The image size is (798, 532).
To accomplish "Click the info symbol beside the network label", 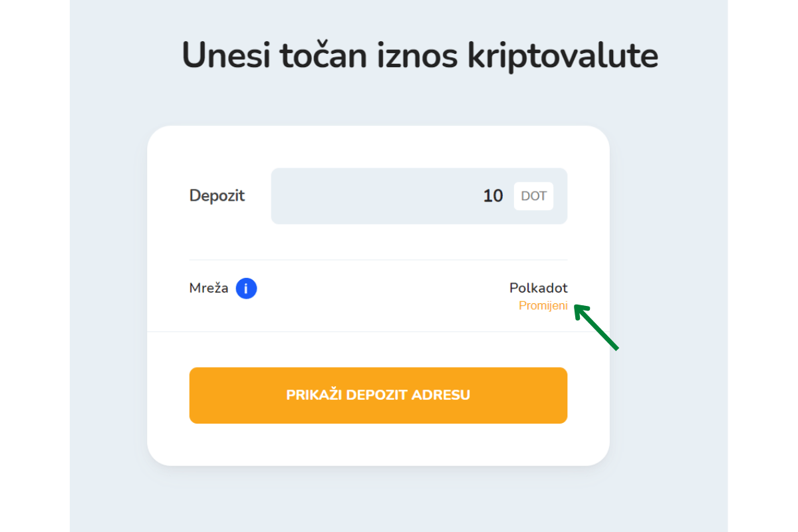I will pyautogui.click(x=246, y=288).
